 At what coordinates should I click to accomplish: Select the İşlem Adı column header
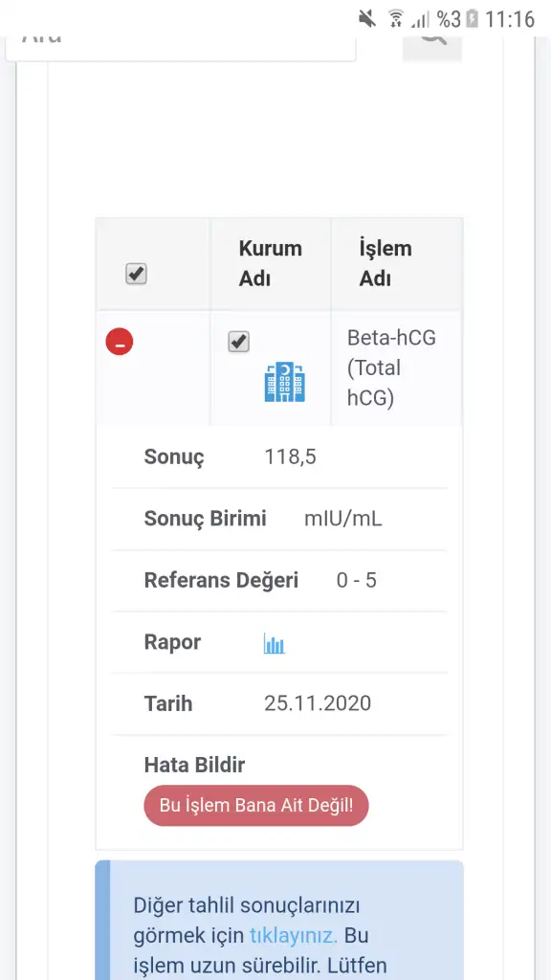point(386,263)
